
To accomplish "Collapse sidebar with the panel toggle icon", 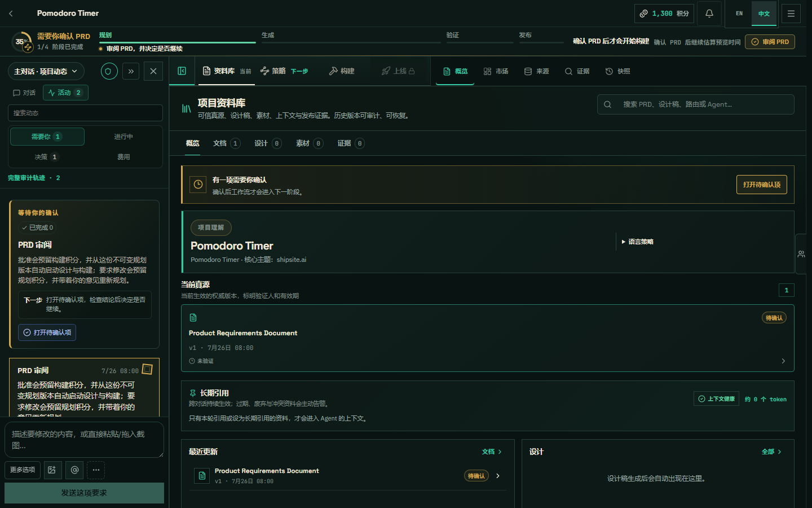I will pos(182,71).
